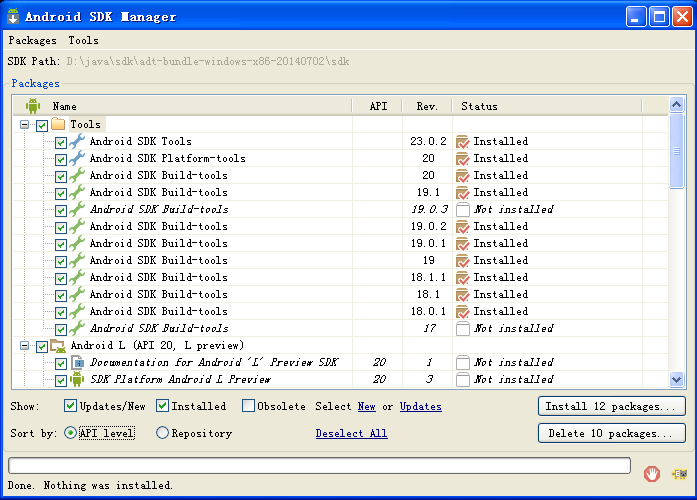This screenshot has width=697, height=500.
Task: Click the Name column header
Action: 182,106
